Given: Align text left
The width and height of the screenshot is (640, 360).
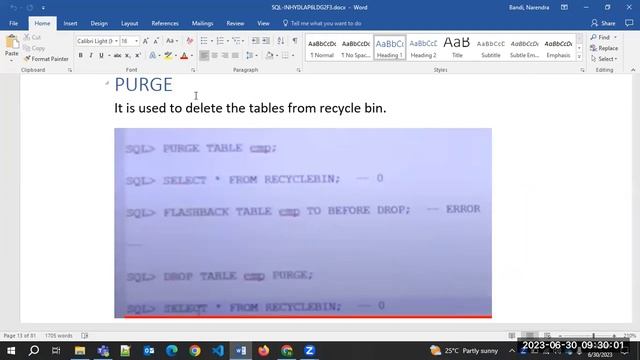Looking at the screenshot, I should tap(204, 55).
